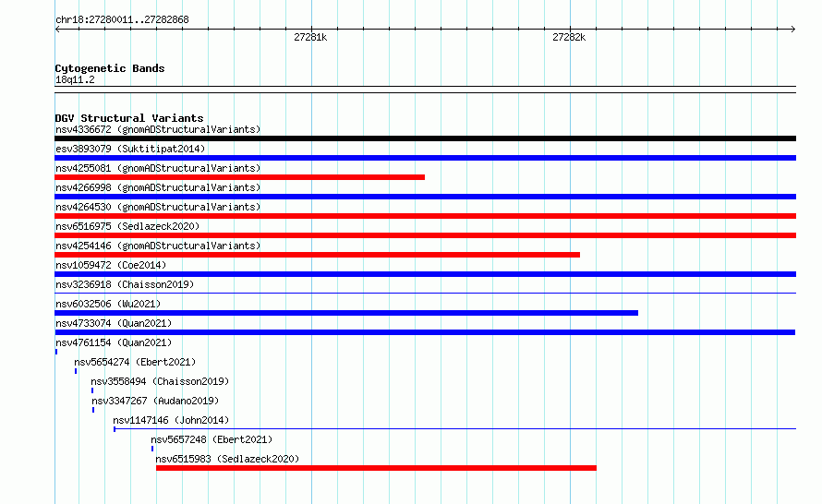Select the 18q11.2 band label
822x504 pixels.
(75, 79)
